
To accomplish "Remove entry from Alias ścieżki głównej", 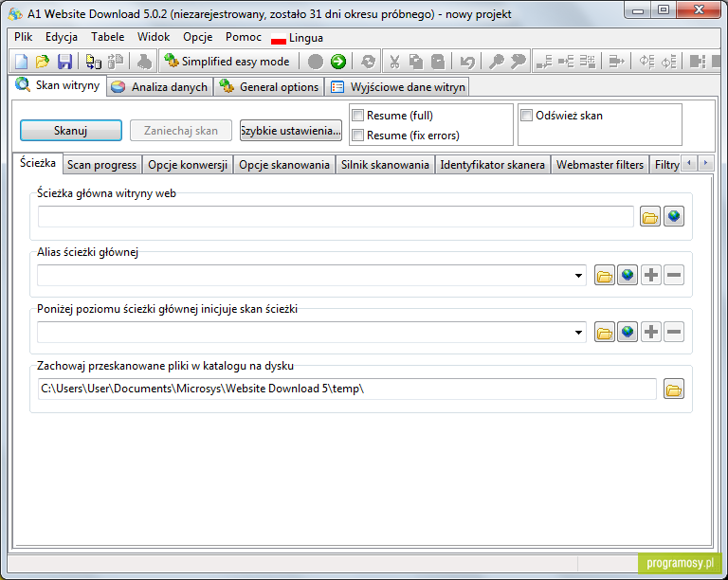I will [x=674, y=275].
